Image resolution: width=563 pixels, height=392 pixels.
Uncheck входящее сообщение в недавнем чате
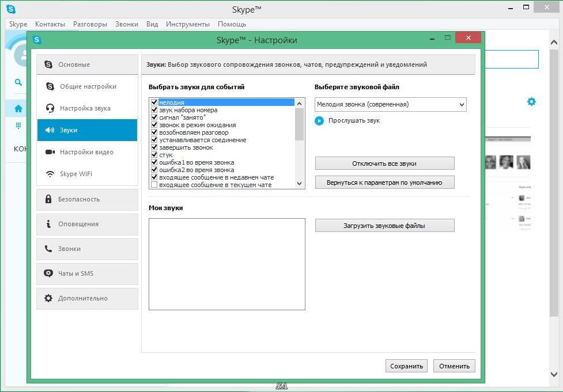(154, 177)
